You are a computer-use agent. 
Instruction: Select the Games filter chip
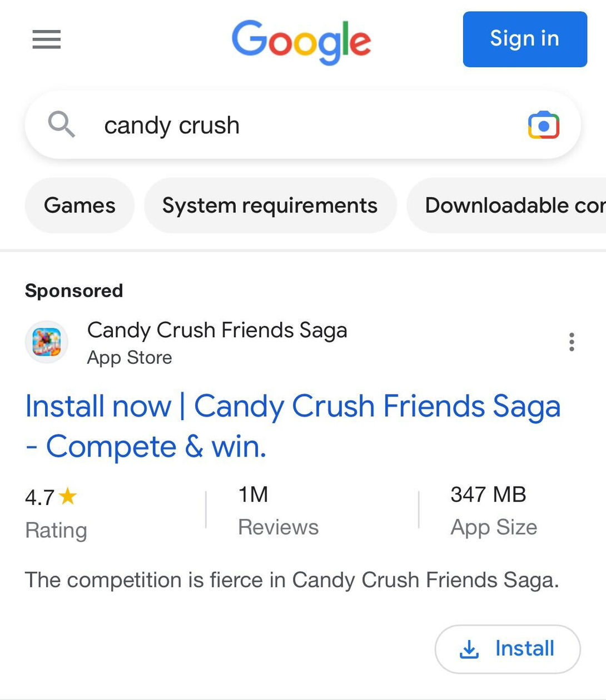[80, 205]
